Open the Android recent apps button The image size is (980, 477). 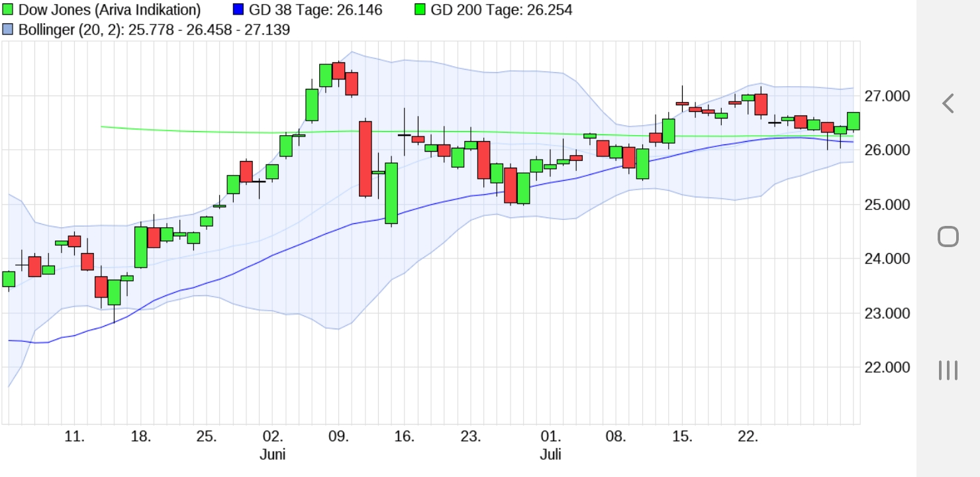(949, 370)
